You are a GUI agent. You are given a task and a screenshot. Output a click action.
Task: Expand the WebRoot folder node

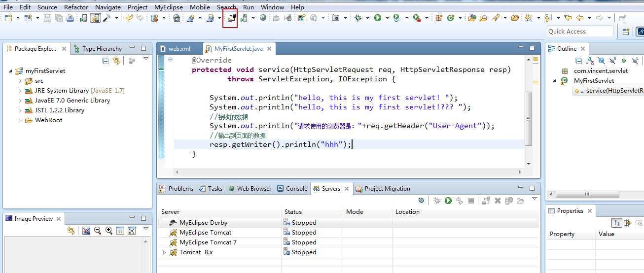pyautogui.click(x=20, y=120)
